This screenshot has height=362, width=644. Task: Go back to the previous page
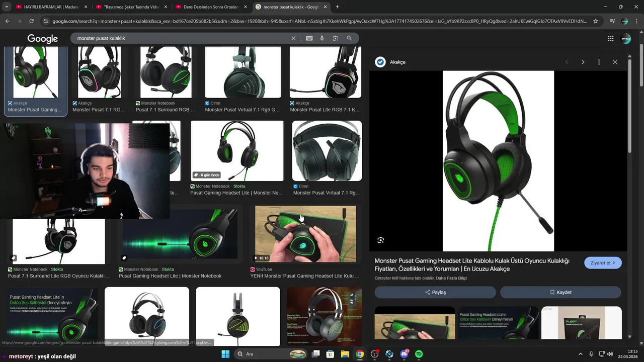coord(7,21)
